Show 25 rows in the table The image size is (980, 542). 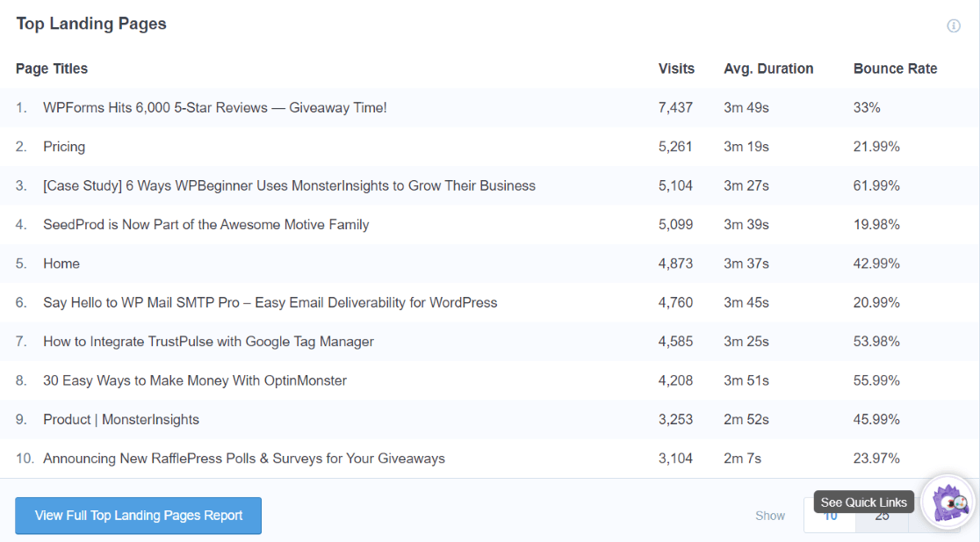coord(882,516)
